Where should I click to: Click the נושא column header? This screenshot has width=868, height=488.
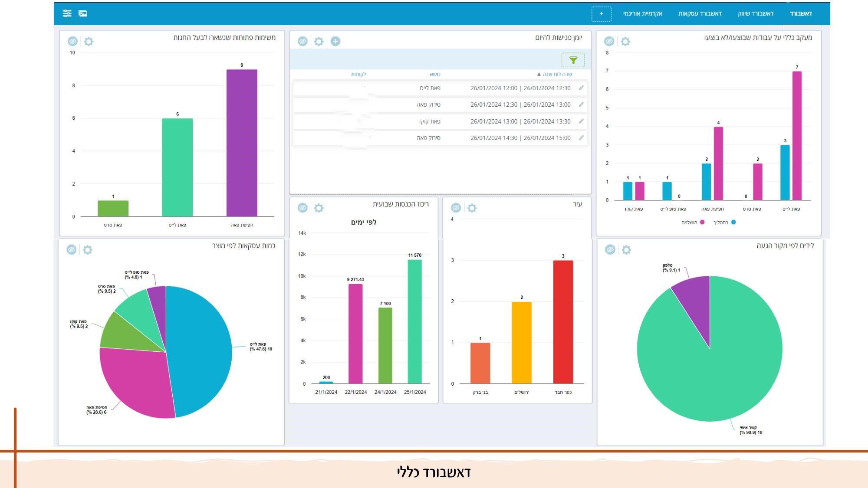(435, 74)
